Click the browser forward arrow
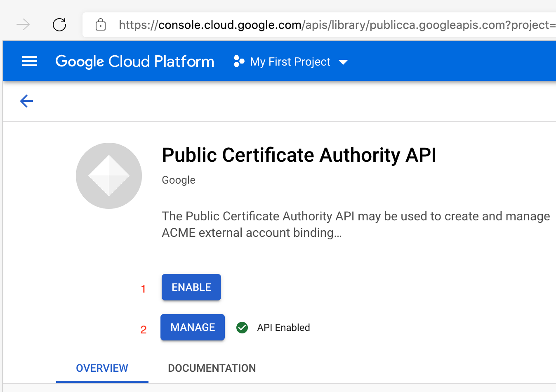This screenshot has height=392, width=556. click(23, 25)
